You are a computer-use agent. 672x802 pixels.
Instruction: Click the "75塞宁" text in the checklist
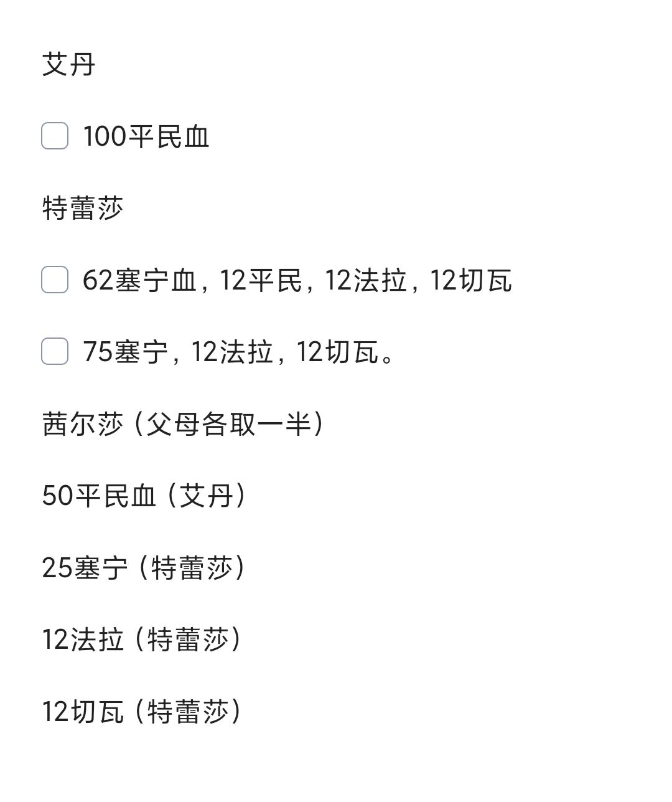click(x=126, y=352)
